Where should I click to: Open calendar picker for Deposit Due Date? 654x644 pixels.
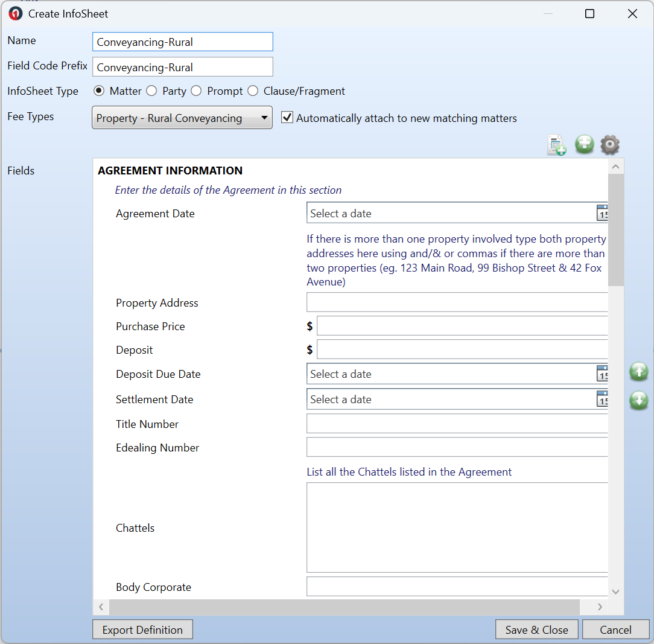click(x=602, y=374)
